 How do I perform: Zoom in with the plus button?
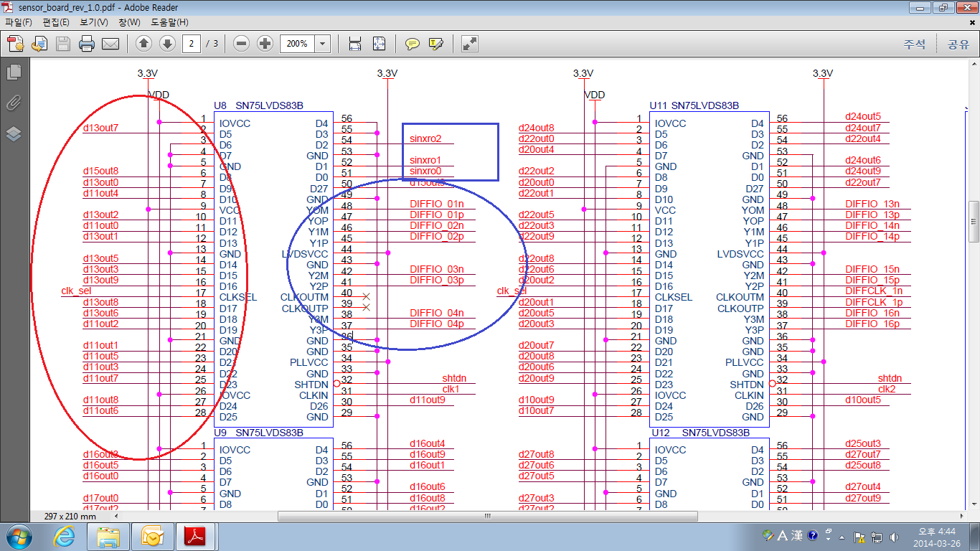(x=265, y=44)
